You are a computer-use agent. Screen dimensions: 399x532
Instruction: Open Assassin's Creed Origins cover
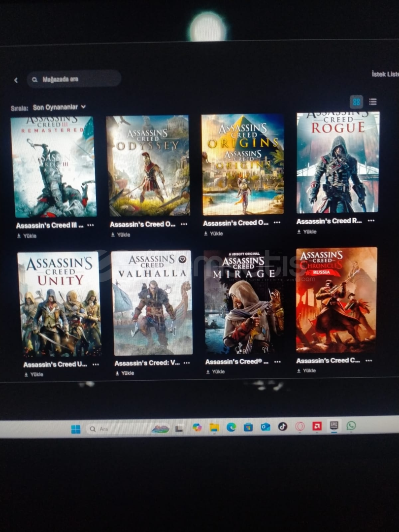242,165
